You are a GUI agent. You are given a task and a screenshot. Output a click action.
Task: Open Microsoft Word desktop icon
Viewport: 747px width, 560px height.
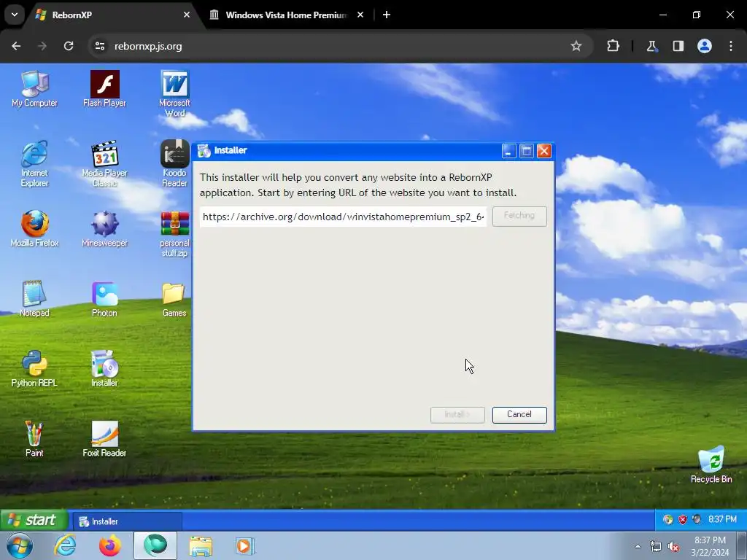pyautogui.click(x=174, y=94)
